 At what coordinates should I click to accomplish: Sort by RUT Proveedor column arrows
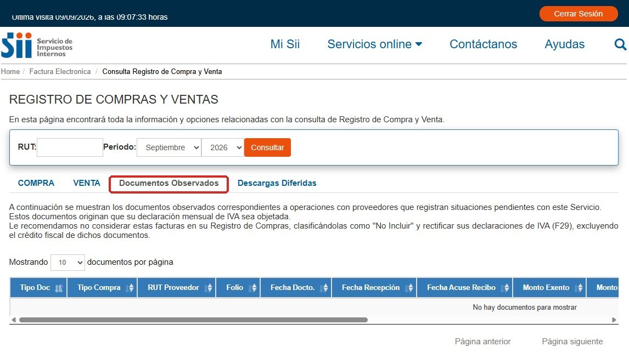click(x=208, y=288)
